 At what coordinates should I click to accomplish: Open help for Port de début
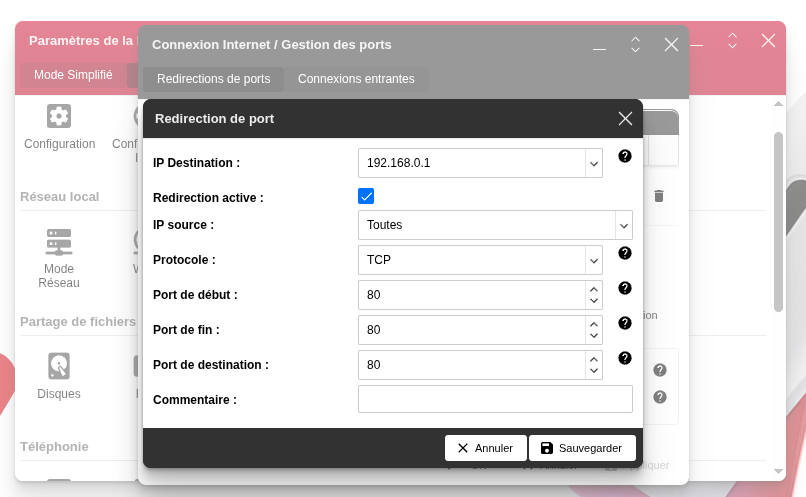[x=625, y=288]
